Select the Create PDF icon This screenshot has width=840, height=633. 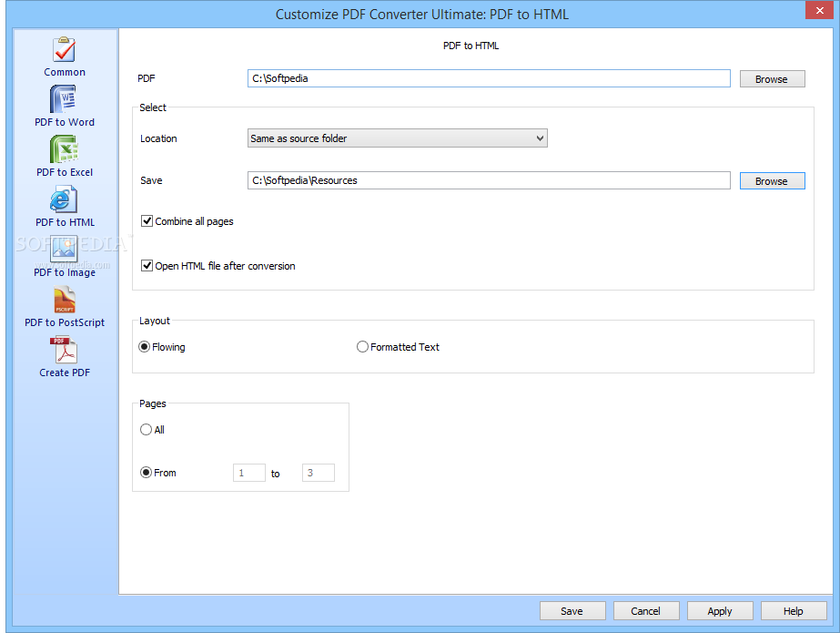click(x=65, y=350)
